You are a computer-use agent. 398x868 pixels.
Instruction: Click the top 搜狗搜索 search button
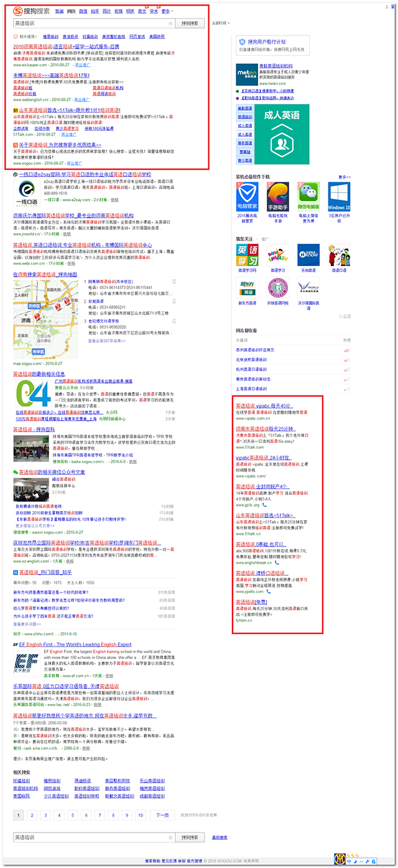pos(190,23)
